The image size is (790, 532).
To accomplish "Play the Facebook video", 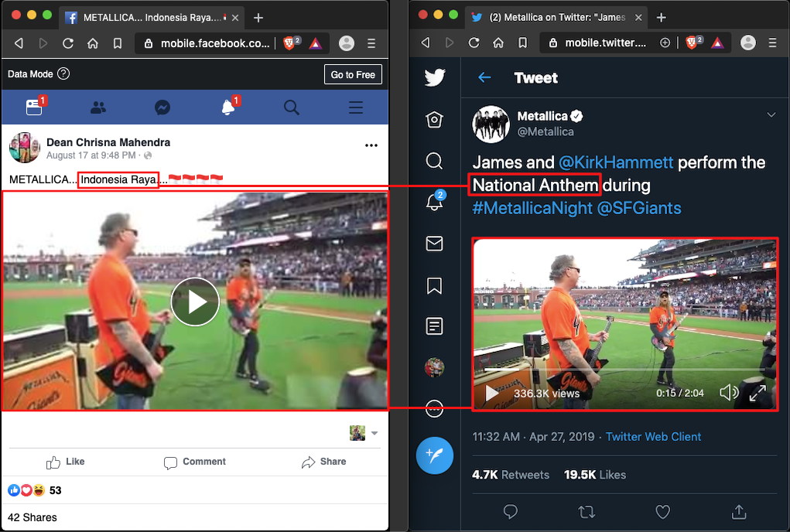I will (x=195, y=302).
